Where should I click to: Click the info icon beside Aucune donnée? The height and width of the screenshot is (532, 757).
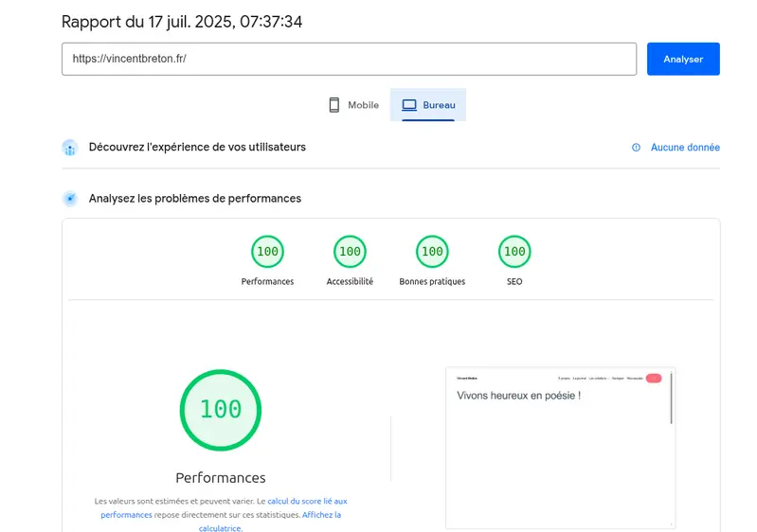pyautogui.click(x=637, y=147)
